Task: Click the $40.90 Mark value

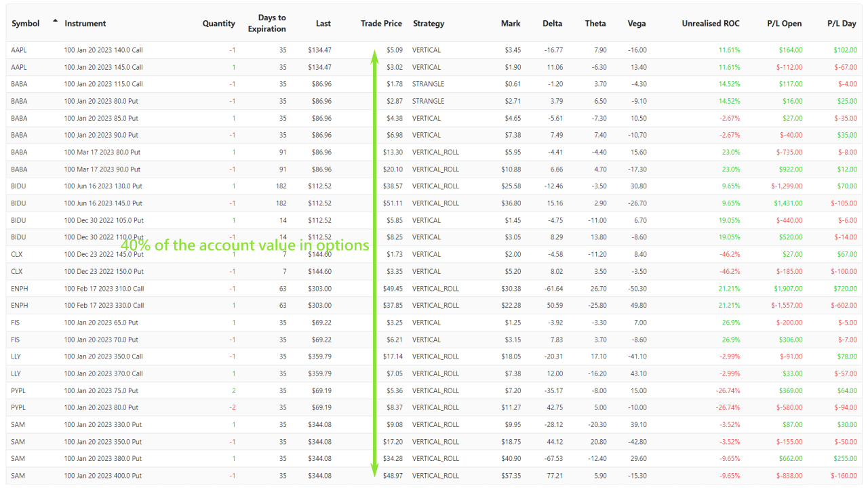Action: click(511, 458)
